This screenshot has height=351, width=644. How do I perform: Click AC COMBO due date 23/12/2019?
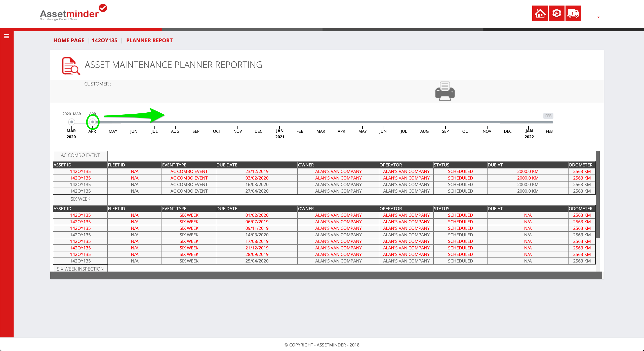tap(257, 171)
